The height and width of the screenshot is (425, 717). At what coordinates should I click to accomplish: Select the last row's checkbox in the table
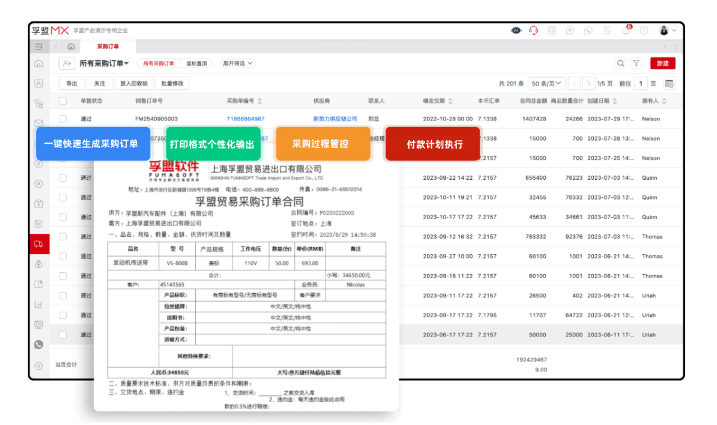62,334
